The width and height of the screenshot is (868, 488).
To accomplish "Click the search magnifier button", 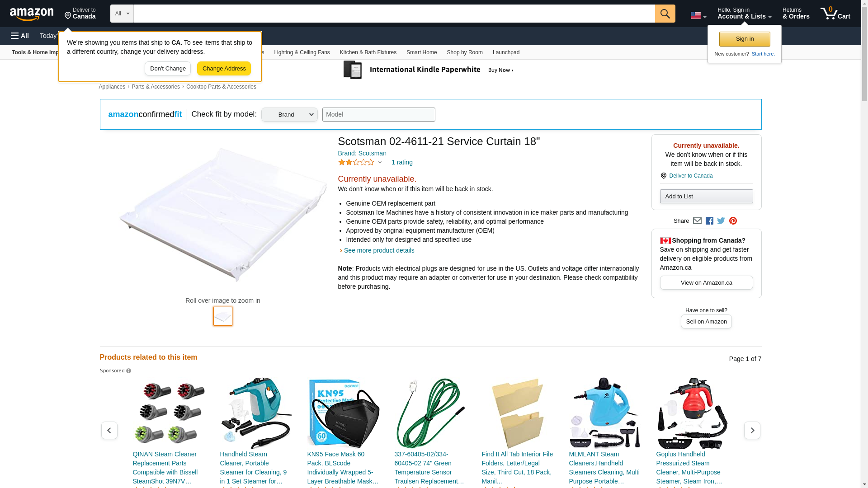I will click(665, 14).
